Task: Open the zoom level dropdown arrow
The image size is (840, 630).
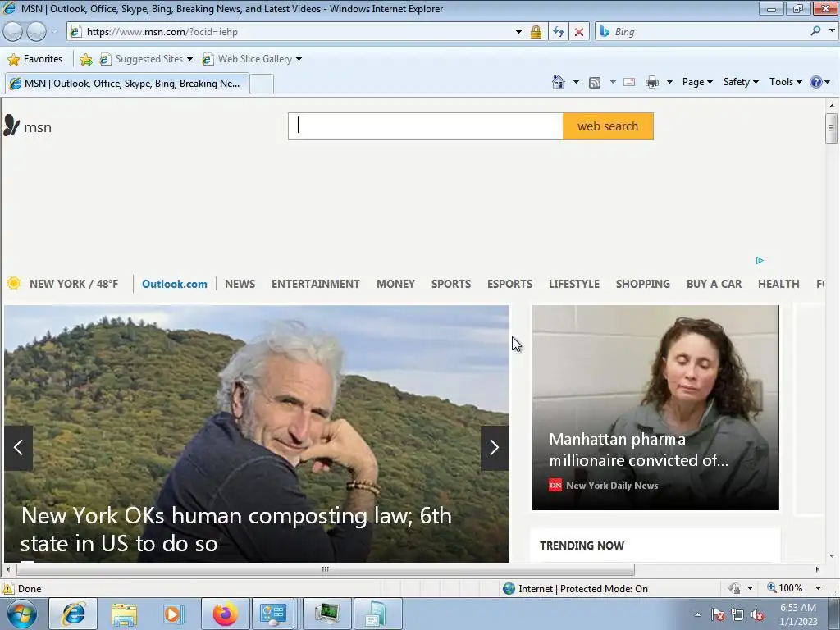Action: click(818, 588)
